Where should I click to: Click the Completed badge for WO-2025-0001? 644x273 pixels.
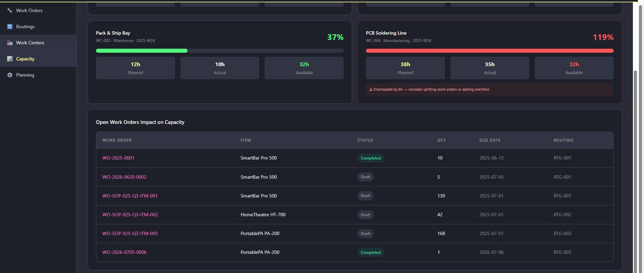click(371, 158)
